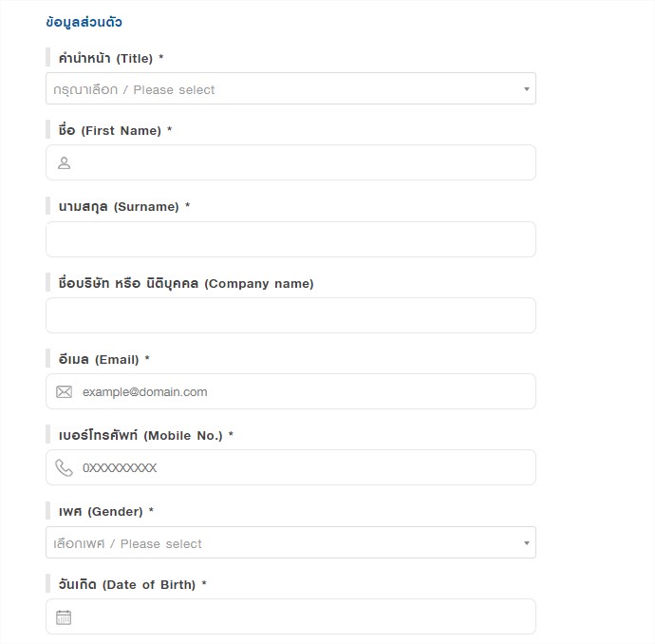Viewport: 655px width, 644px height.
Task: Click the calendar icon in Date of Birth field
Action: point(64,617)
